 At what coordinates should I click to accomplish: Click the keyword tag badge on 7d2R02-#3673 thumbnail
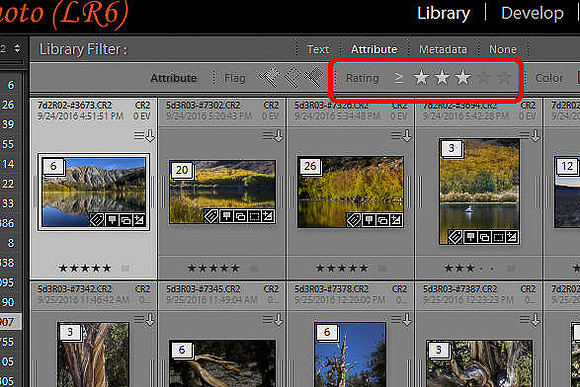tap(97, 220)
